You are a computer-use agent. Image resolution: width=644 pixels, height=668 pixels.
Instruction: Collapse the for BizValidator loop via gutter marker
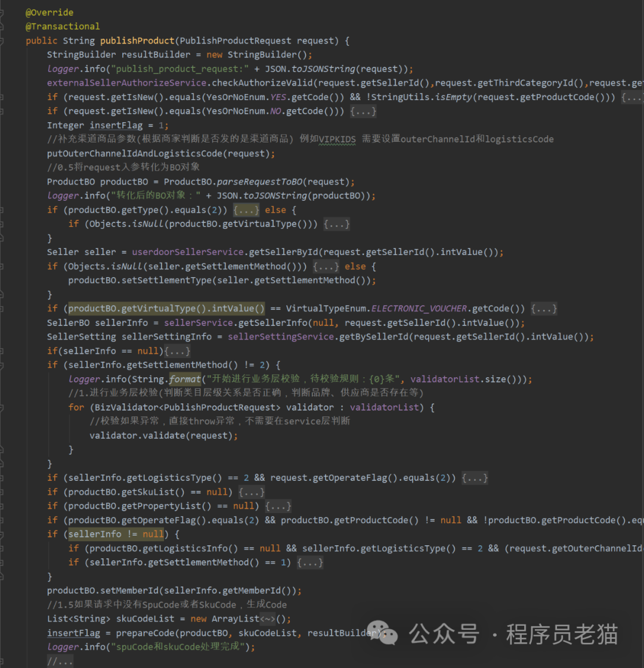coord(3,408)
